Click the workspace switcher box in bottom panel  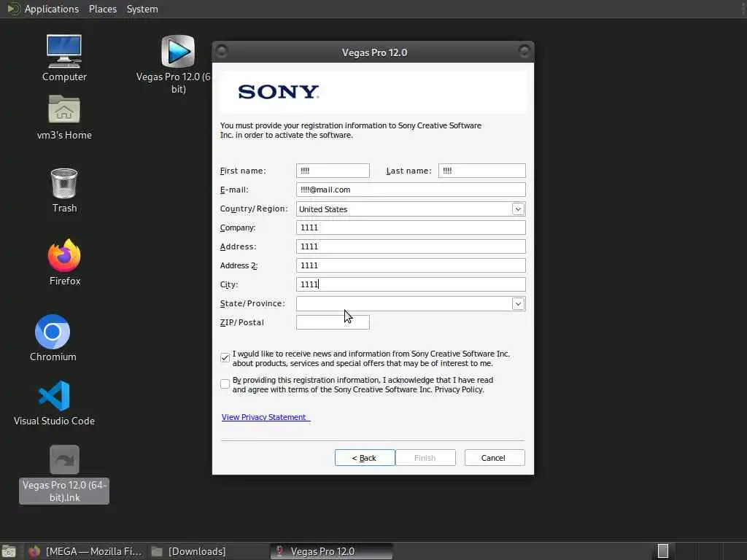pyautogui.click(x=662, y=551)
